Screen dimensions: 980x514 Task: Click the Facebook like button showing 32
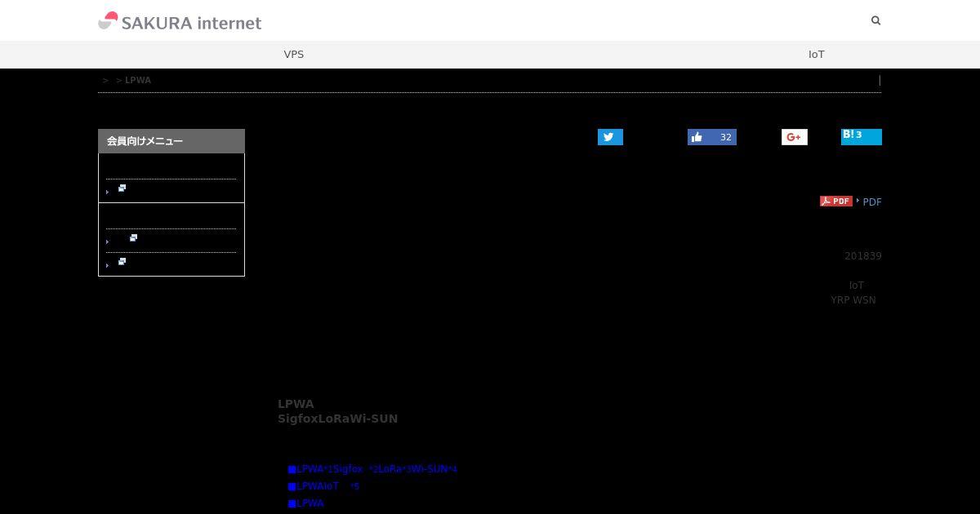coord(712,137)
